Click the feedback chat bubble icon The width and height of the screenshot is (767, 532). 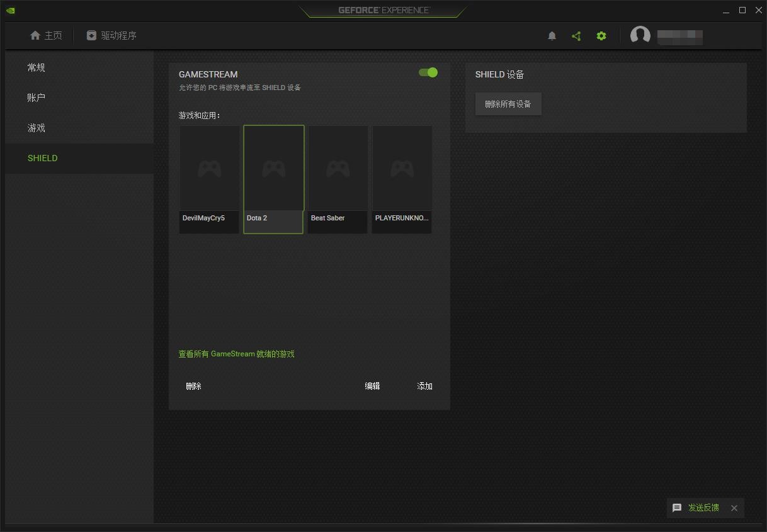[x=677, y=508]
